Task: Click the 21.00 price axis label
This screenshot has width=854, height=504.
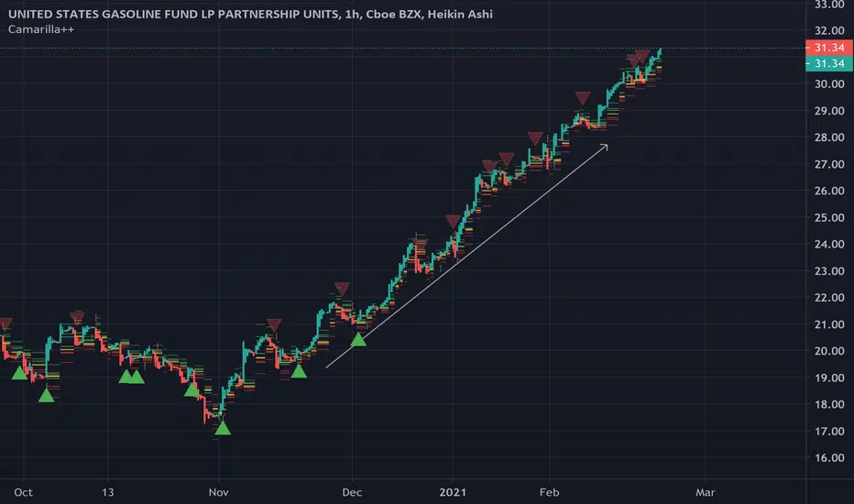Action: point(829,324)
